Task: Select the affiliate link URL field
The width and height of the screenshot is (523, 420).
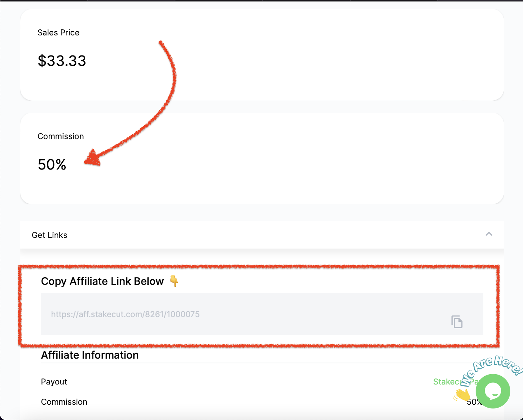Action: click(x=262, y=314)
